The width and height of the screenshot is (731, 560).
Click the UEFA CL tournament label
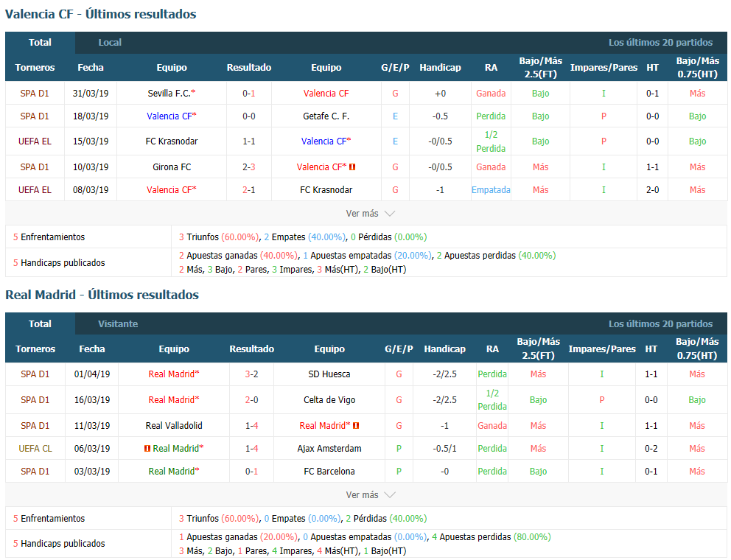(x=35, y=449)
